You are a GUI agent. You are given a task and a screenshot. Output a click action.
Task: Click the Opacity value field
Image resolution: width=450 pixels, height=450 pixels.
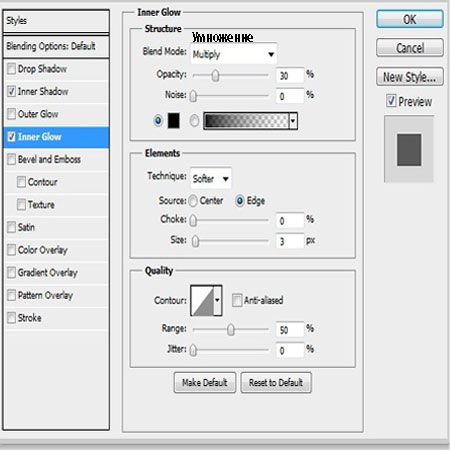[x=290, y=76]
